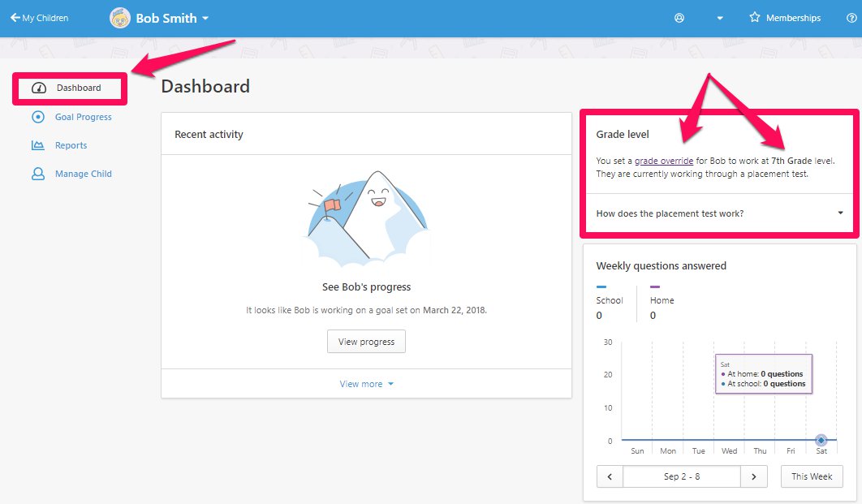Viewport: 862px width, 504px height.
Task: Click the Saturday data point on chart
Action: coord(821,440)
